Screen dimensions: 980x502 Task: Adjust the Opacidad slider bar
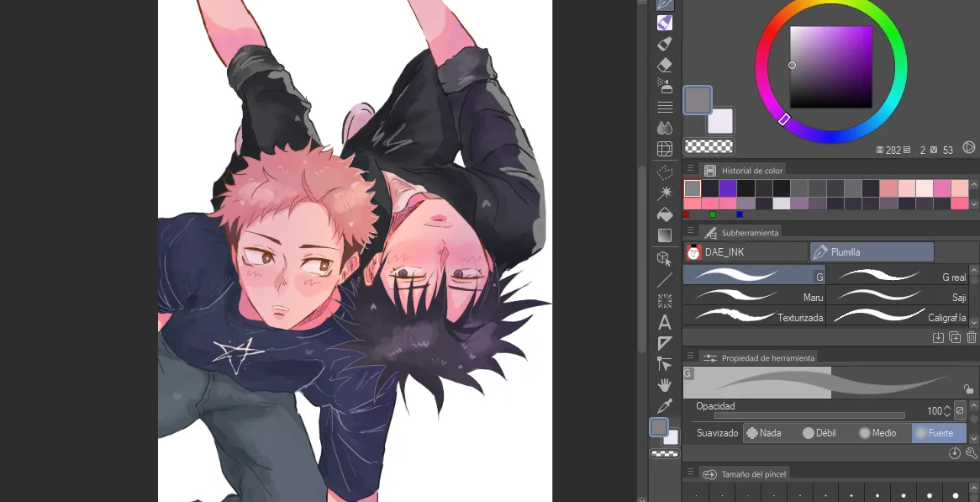pos(809,415)
